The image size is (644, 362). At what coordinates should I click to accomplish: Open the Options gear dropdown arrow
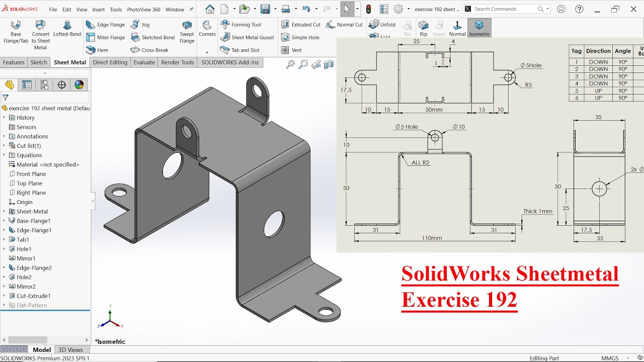coord(409,9)
